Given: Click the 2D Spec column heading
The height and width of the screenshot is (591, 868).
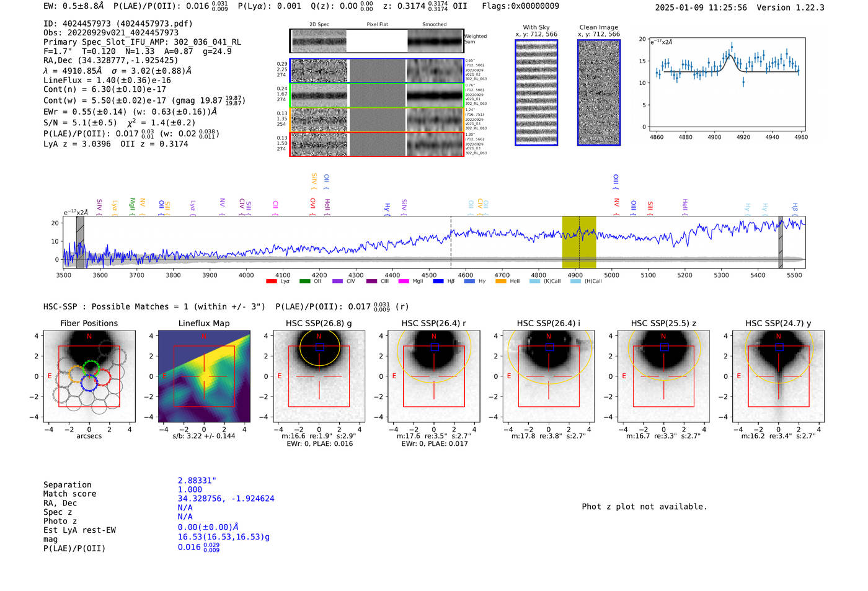Looking at the screenshot, I should (x=319, y=24).
